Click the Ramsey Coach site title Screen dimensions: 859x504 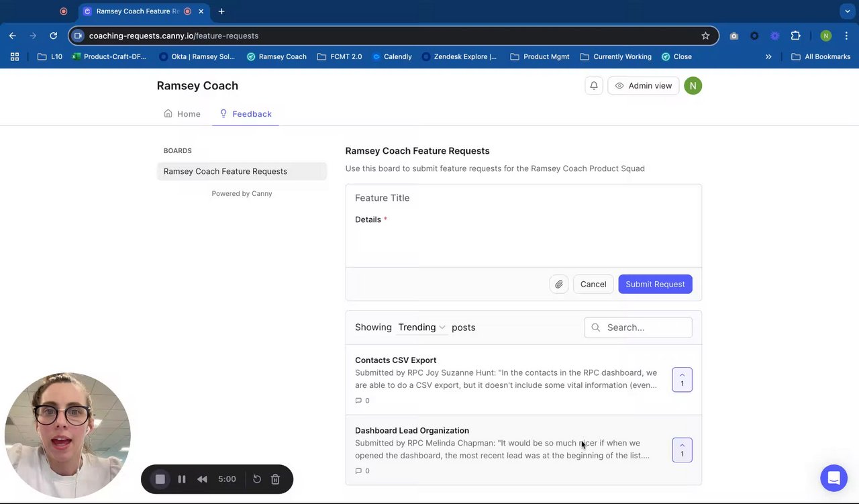[197, 86]
